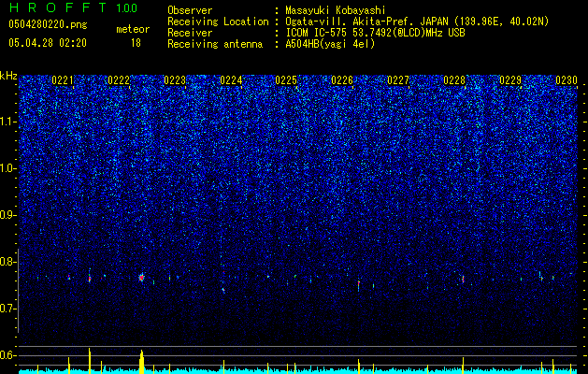Click the time marker 0229
The width and height of the screenshot is (588, 374).
pos(510,80)
